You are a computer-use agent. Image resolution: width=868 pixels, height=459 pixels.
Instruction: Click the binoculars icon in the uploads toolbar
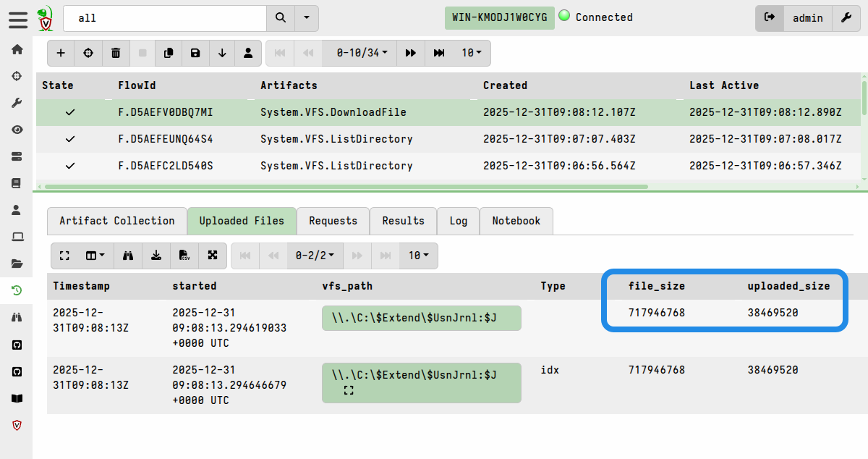128,256
